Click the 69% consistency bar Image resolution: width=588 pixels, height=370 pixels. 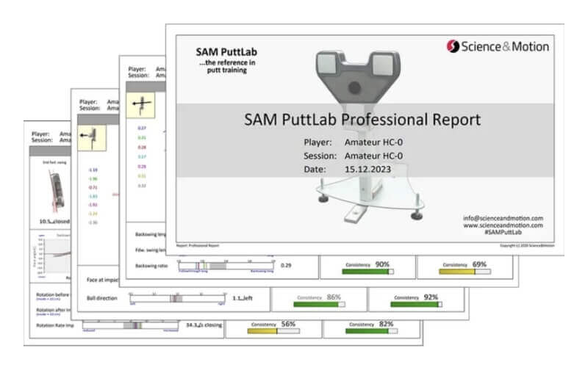pyautogui.click(x=458, y=272)
